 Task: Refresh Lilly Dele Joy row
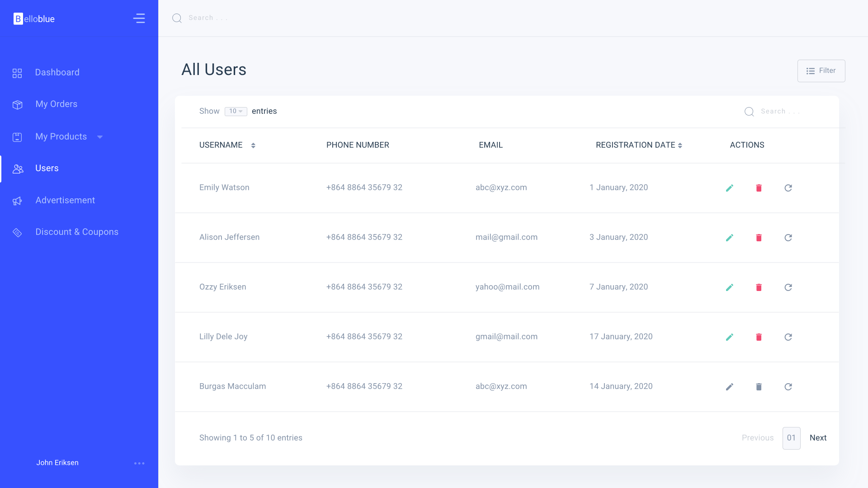(788, 337)
